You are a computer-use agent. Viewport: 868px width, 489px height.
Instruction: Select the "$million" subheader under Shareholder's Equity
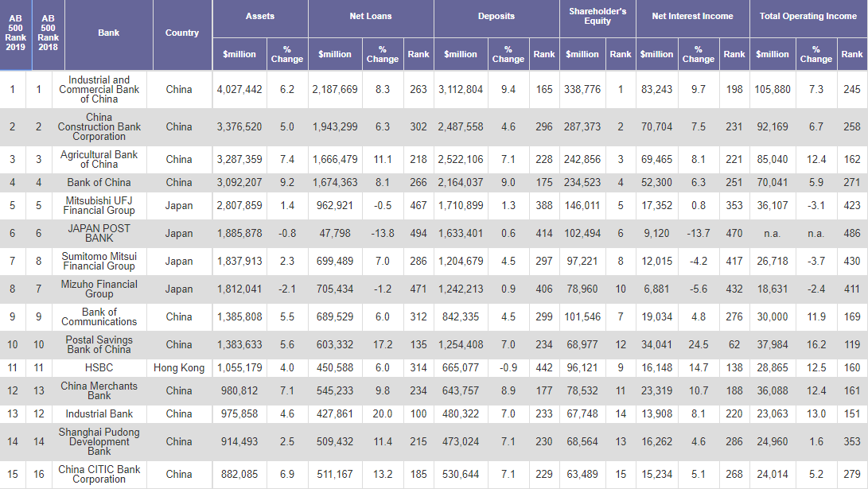pyautogui.click(x=582, y=54)
